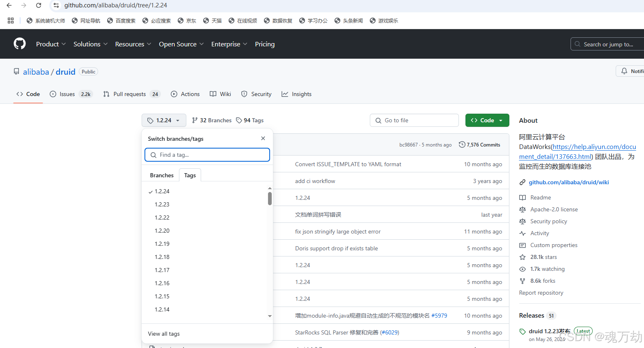View the 8.6k forks list
This screenshot has height=348, width=644.
(x=543, y=281)
